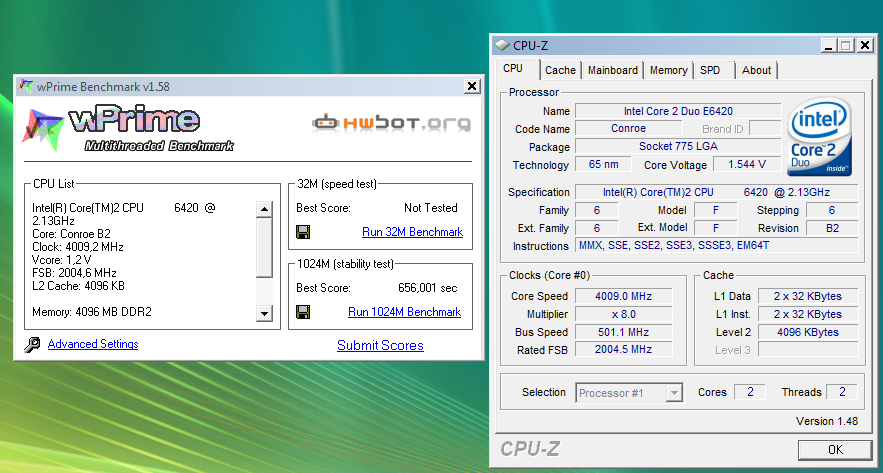Switch to the Cache tab in CPU-Z
This screenshot has height=473, width=883.
[x=560, y=70]
